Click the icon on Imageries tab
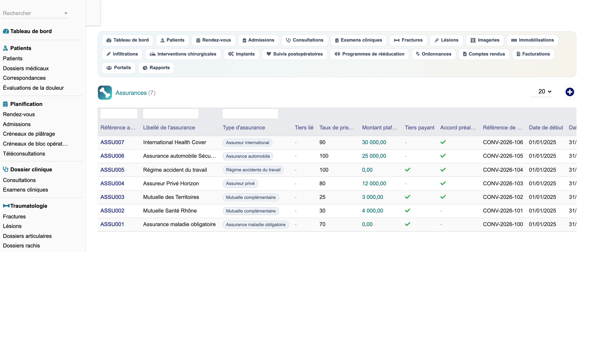 pyautogui.click(x=473, y=40)
